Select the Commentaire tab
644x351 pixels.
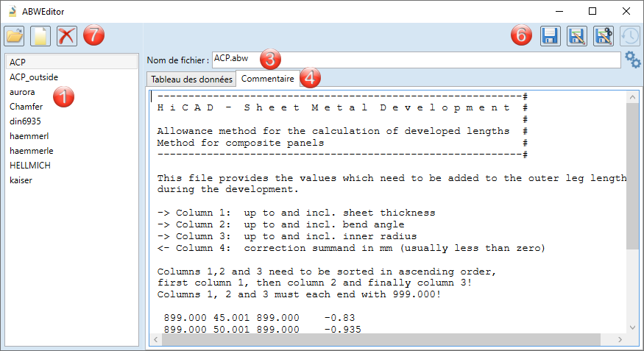click(x=268, y=79)
